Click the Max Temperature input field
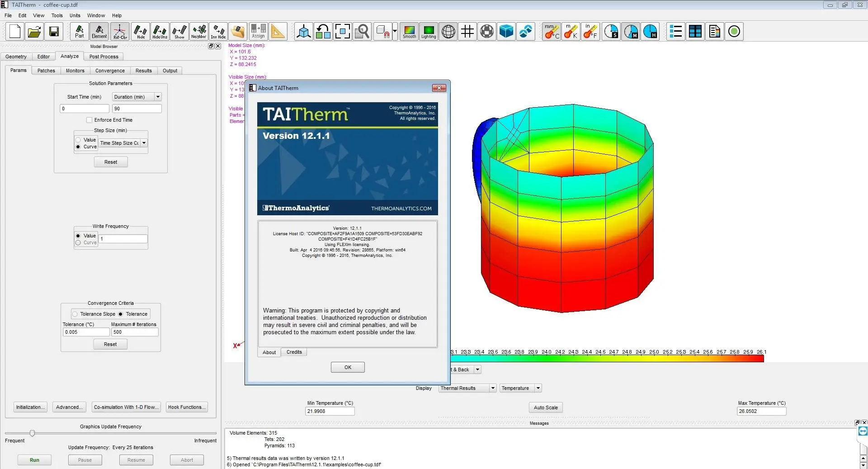868x469 pixels. click(762, 411)
